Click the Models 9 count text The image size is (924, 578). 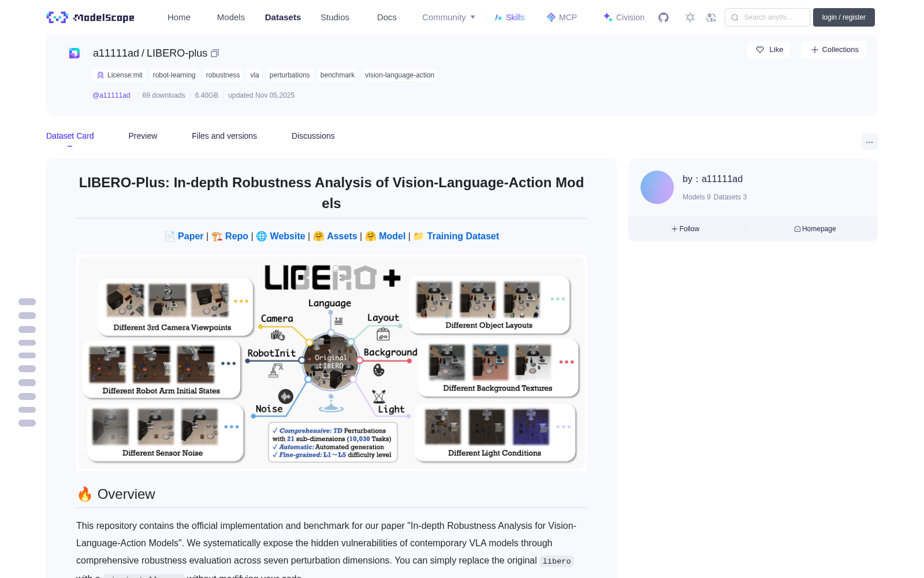click(x=696, y=197)
